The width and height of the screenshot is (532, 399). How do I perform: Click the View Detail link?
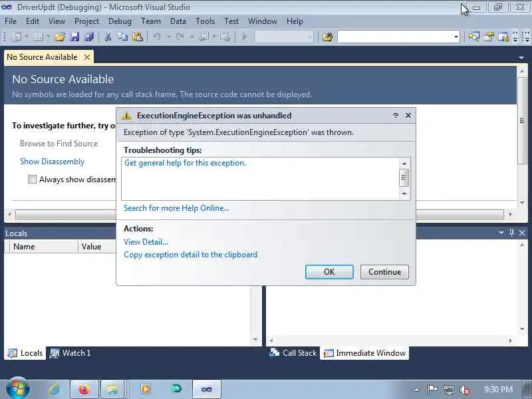(146, 242)
